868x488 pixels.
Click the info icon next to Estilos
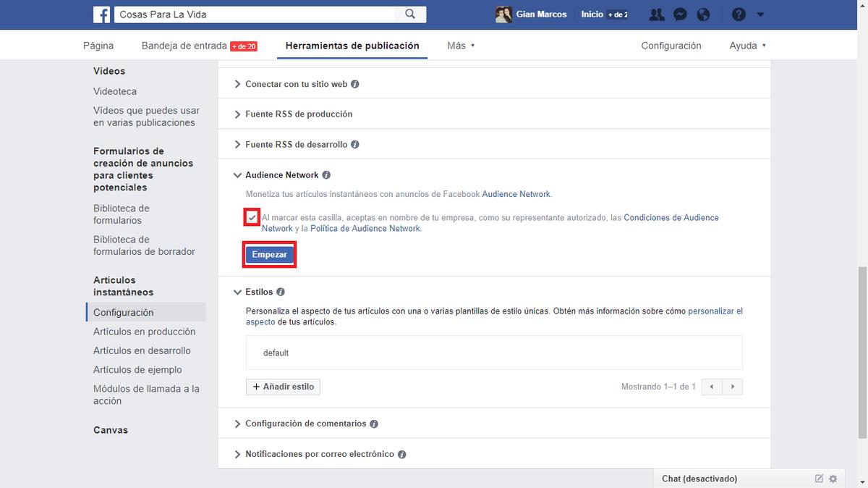click(281, 292)
